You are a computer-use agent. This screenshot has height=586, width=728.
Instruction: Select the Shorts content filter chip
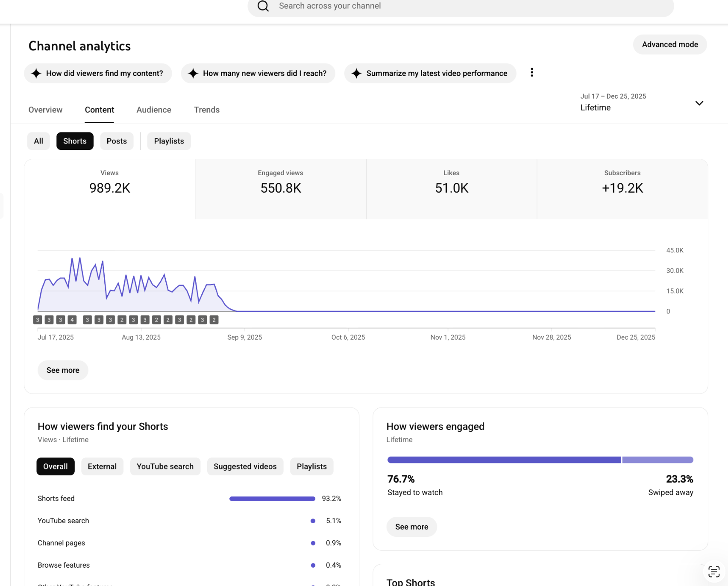tap(75, 141)
